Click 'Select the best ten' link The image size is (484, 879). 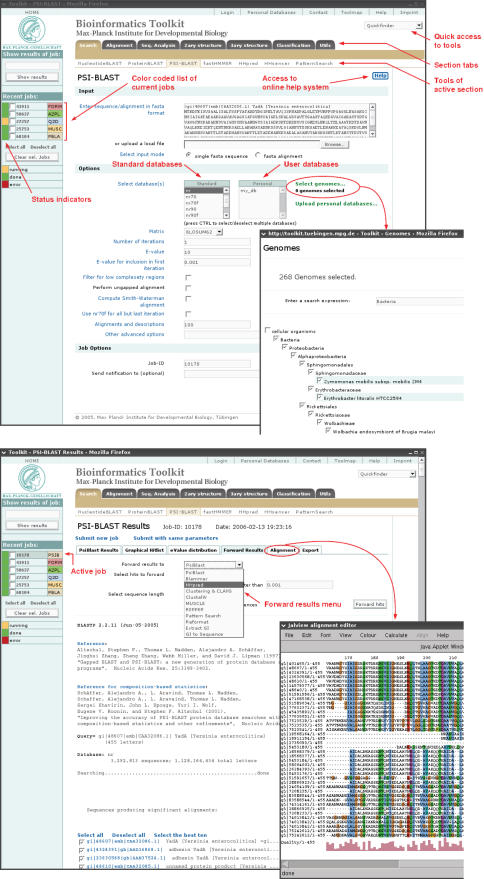coord(179,835)
